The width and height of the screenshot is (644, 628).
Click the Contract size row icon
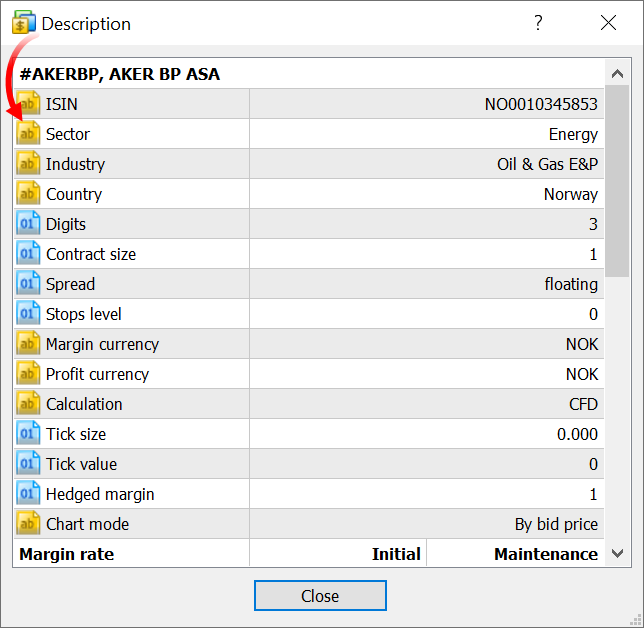[x=28, y=254]
